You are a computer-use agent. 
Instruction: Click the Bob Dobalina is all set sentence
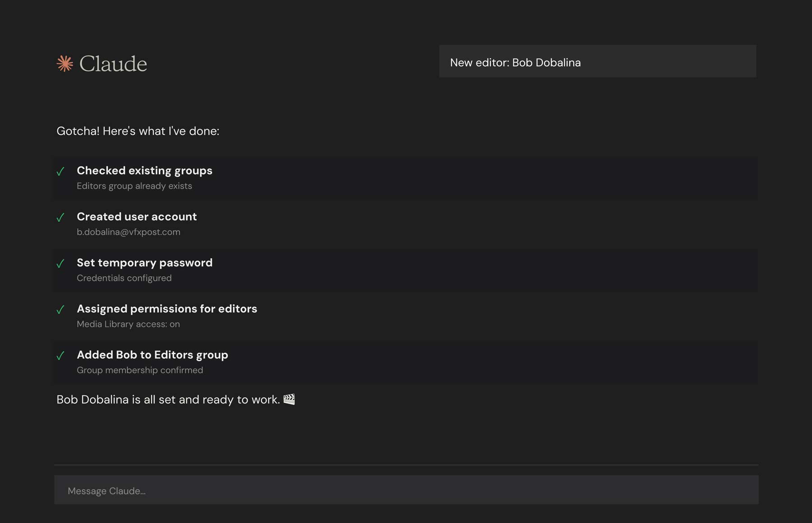point(168,399)
